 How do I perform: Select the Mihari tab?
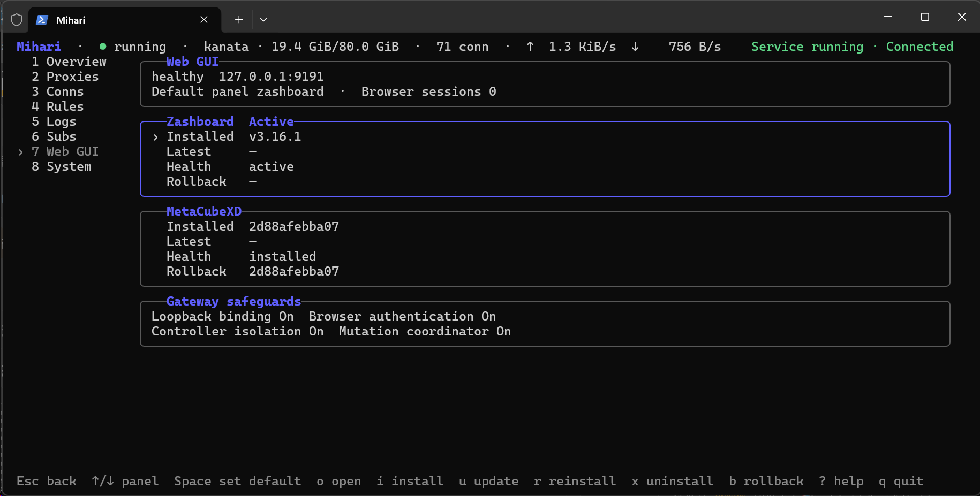[x=124, y=20]
